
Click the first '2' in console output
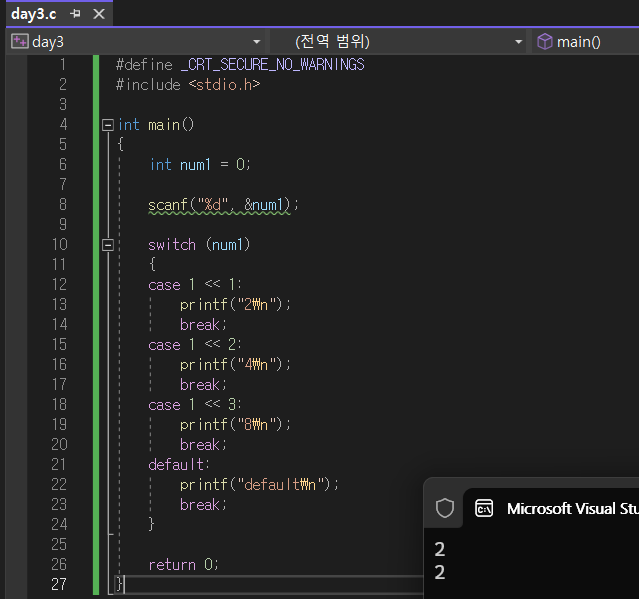[x=440, y=550]
